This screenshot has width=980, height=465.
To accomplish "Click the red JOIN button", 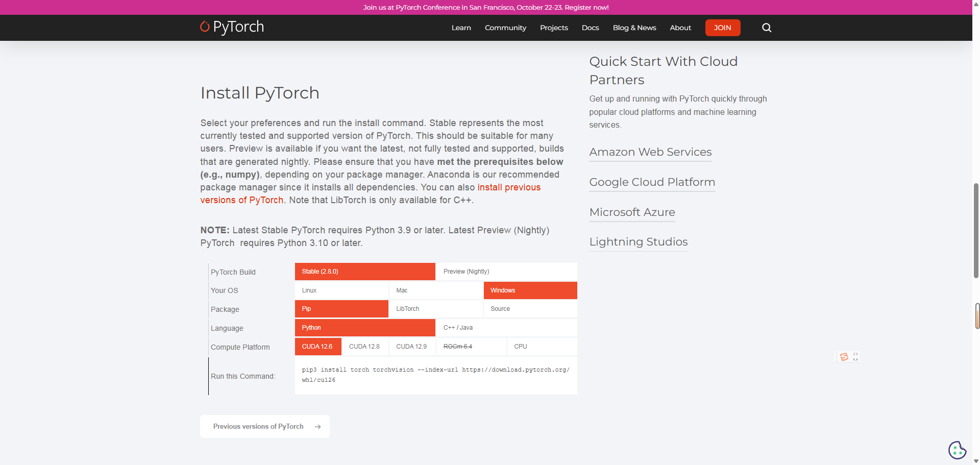I will click(x=723, y=28).
